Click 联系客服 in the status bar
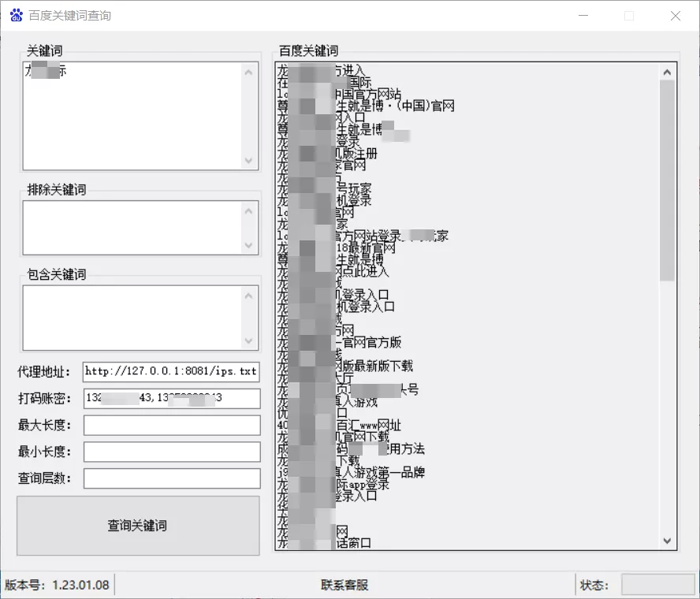This screenshot has height=599, width=700. click(x=344, y=585)
